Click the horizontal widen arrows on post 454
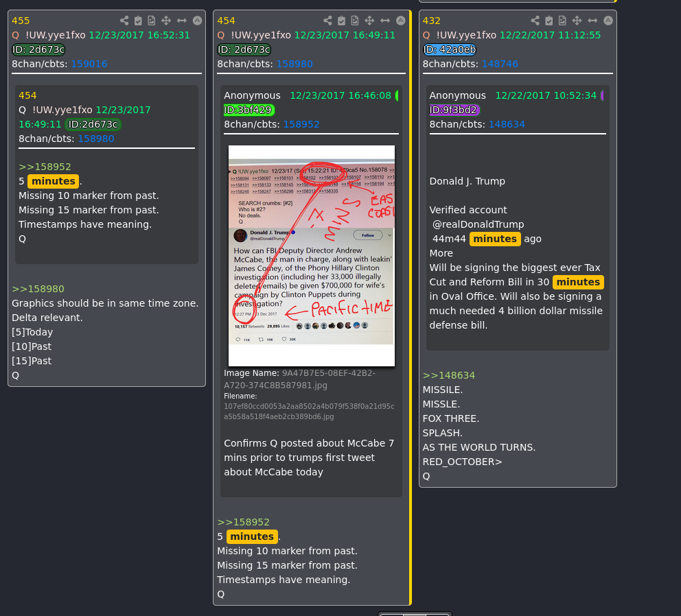 coord(385,21)
